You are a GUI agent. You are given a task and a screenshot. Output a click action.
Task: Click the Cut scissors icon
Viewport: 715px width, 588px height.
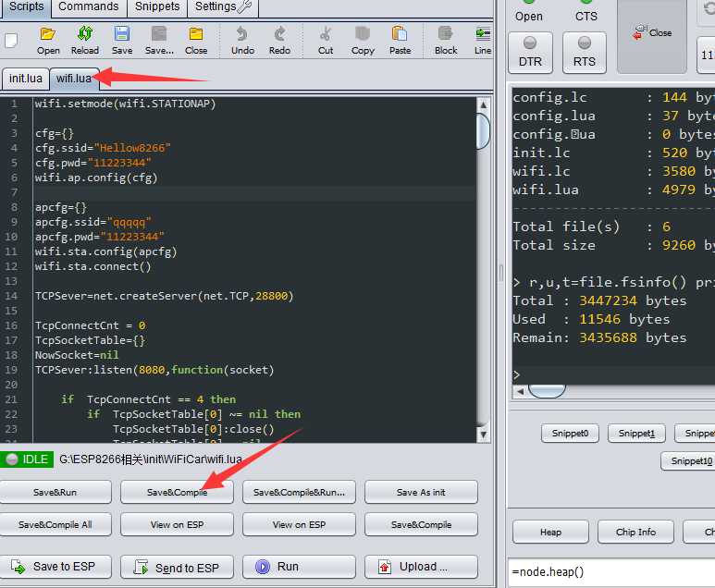325,40
